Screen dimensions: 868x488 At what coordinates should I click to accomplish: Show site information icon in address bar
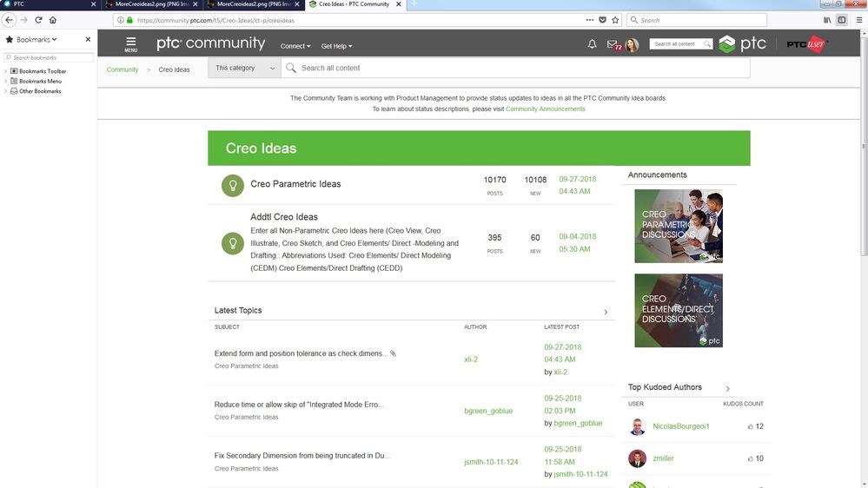click(x=120, y=20)
